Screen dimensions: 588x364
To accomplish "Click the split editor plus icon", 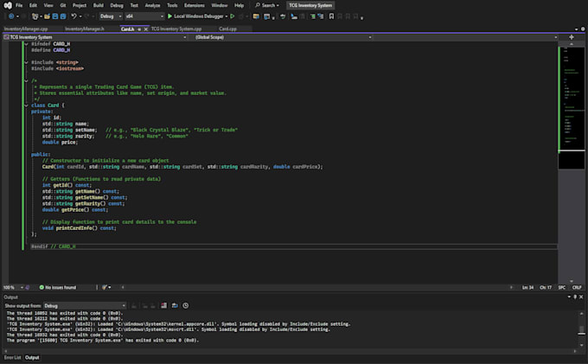I will click(571, 37).
